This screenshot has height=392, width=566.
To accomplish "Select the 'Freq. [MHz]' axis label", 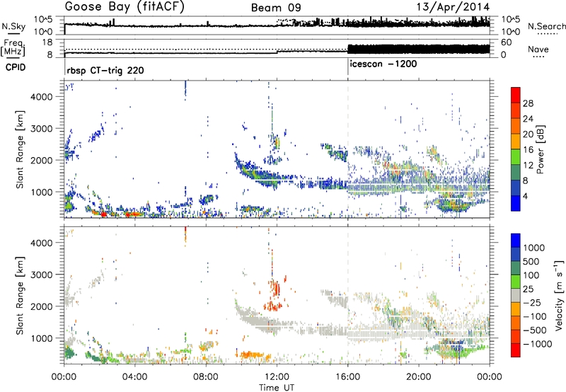I will click(14, 48).
